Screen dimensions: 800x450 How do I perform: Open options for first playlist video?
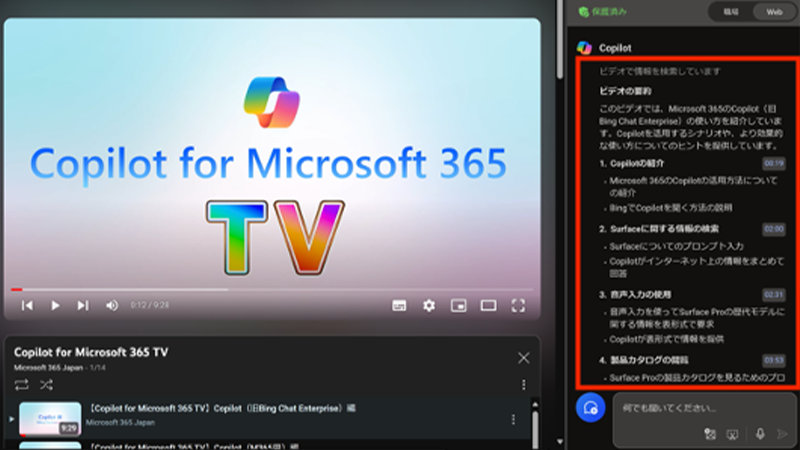pos(513,419)
